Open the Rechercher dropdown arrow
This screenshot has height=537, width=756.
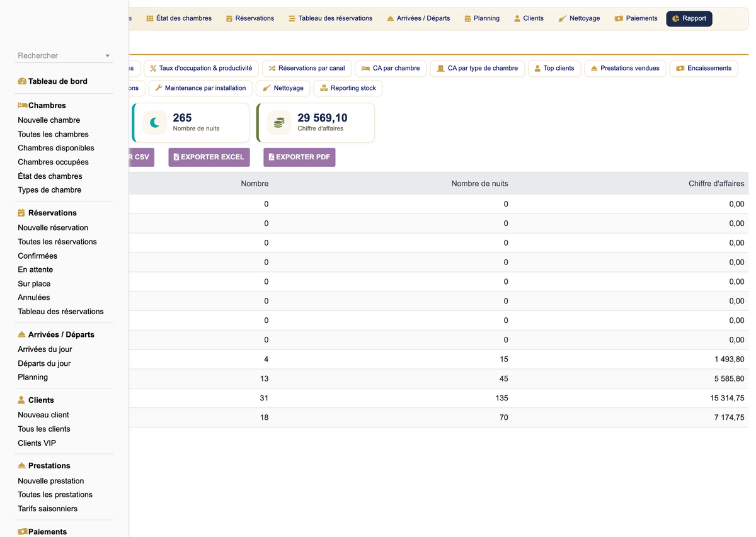click(x=108, y=56)
